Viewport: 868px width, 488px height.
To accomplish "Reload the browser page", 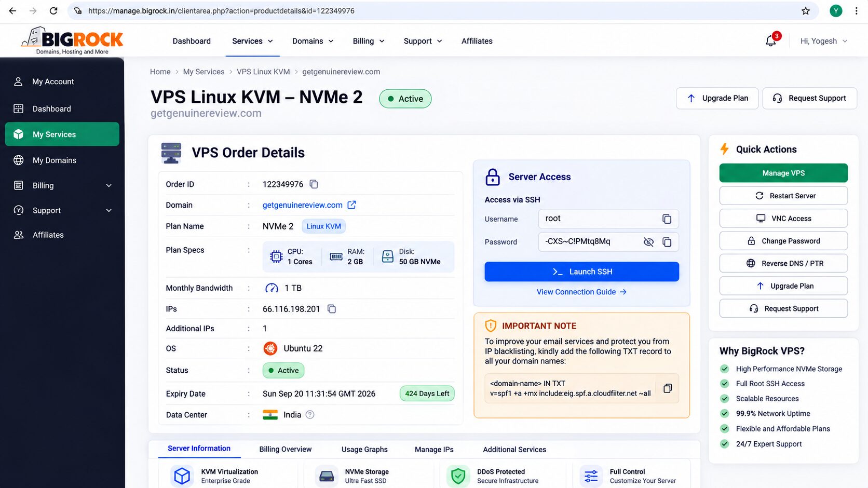I will tap(53, 11).
